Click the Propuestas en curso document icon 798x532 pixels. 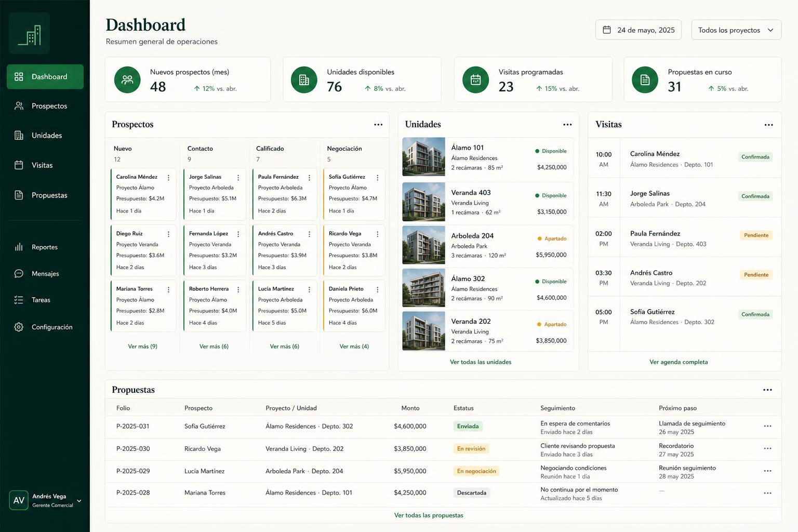pyautogui.click(x=645, y=80)
